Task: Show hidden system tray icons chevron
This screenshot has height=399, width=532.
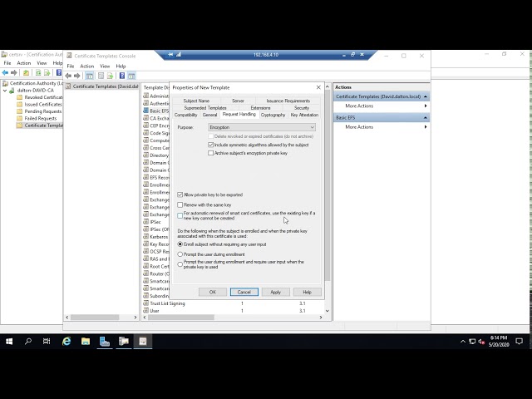Action: point(463,342)
